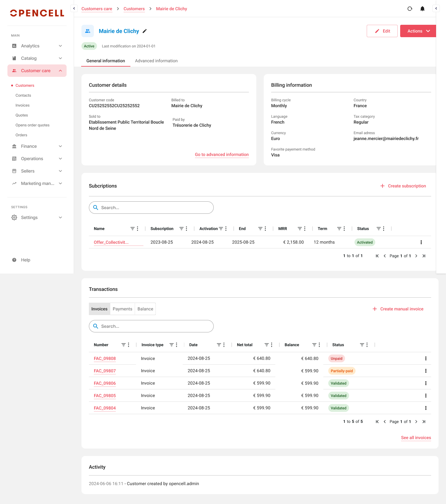Image resolution: width=446 pixels, height=504 pixels.
Task: Open Term column options menu
Action: [344, 229]
